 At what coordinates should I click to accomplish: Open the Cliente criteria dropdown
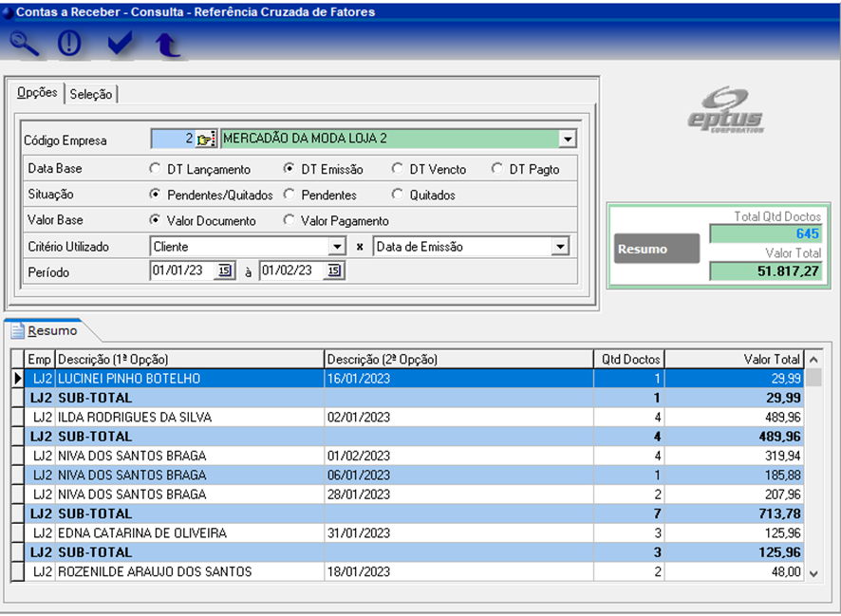coord(336,247)
